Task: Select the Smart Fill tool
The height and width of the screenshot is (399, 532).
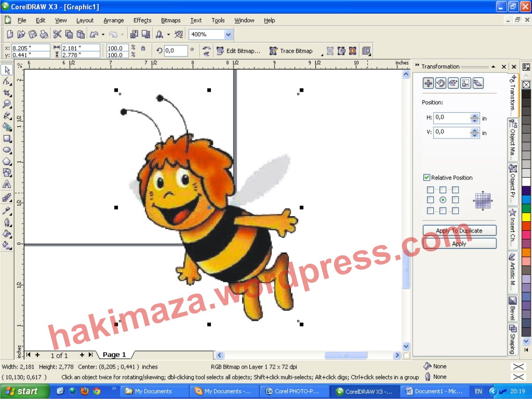Action: (7, 127)
